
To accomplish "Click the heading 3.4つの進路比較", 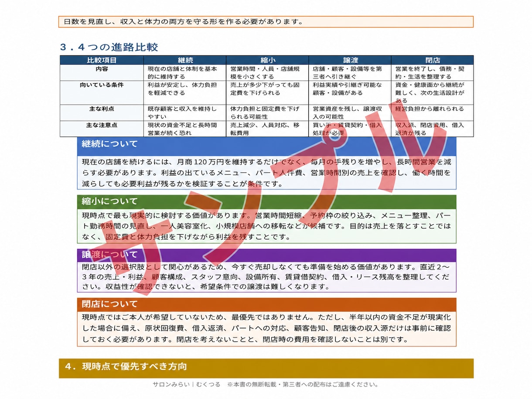I will (x=109, y=47).
